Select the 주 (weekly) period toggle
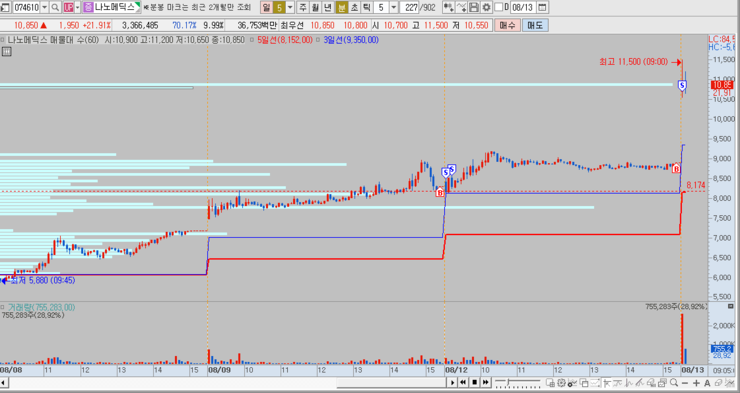740x393 pixels. 303,7
